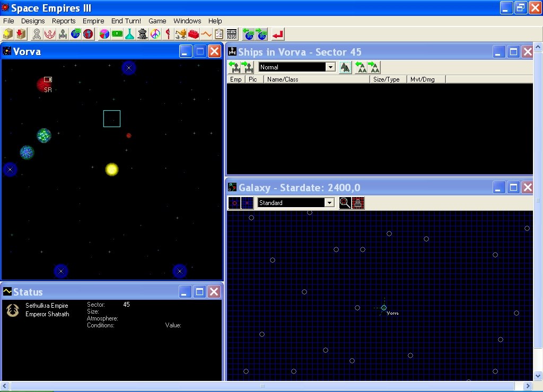
Task: Open the colorful pie chart icon
Action: (104, 34)
